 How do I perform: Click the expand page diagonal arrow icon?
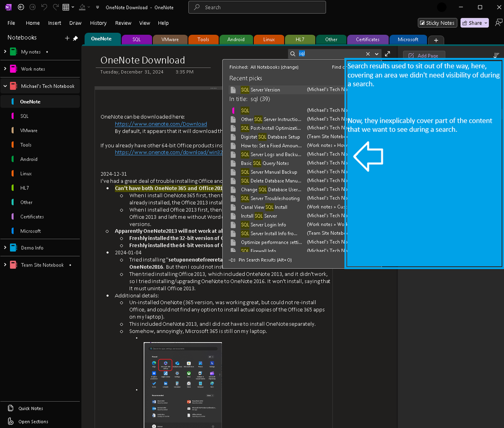pos(387,54)
